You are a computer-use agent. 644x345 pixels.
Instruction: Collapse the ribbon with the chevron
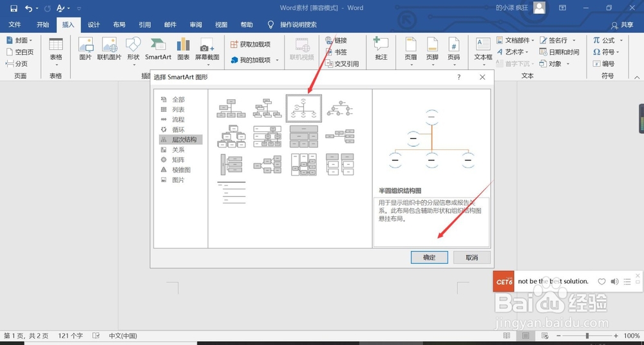coord(637,77)
